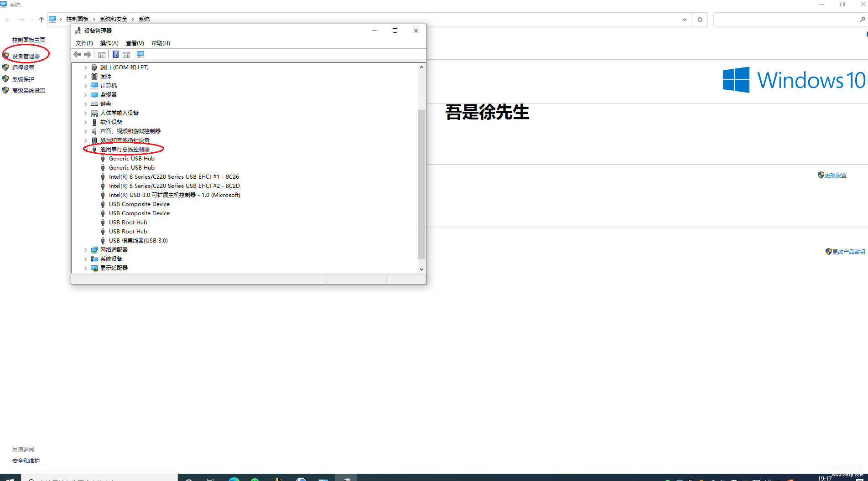The image size is (868, 481).
Task: Click the Forward arrow in Device Manager toolbar
Action: coord(88,55)
